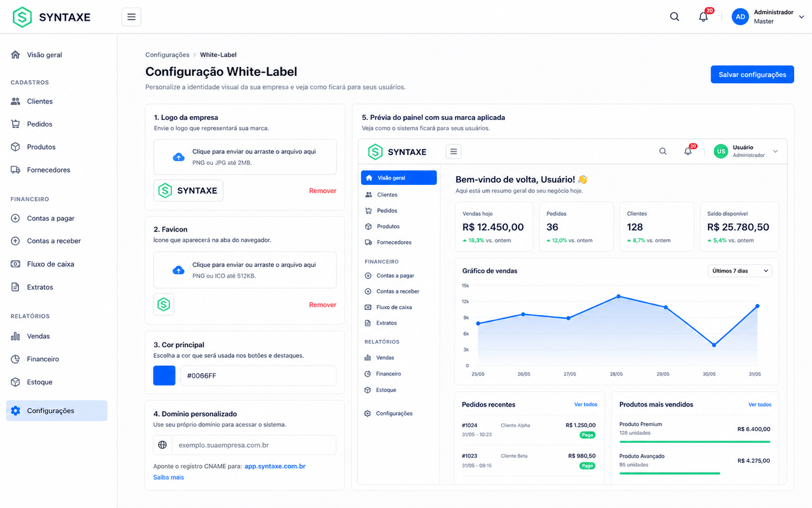Open the Saiba mais link

[x=168, y=478]
